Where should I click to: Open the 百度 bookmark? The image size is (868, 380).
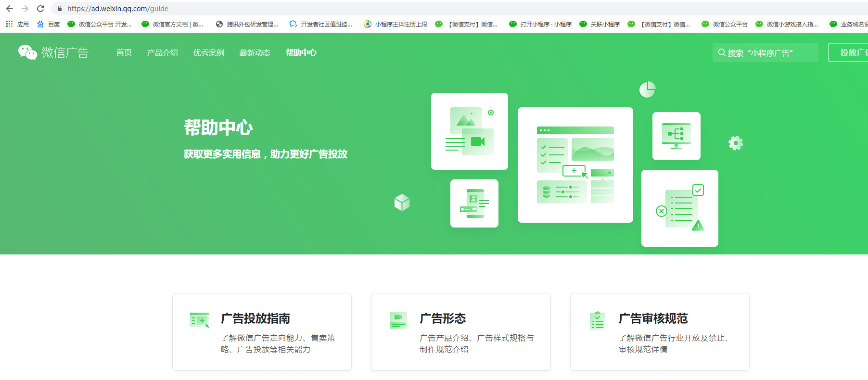coord(48,24)
